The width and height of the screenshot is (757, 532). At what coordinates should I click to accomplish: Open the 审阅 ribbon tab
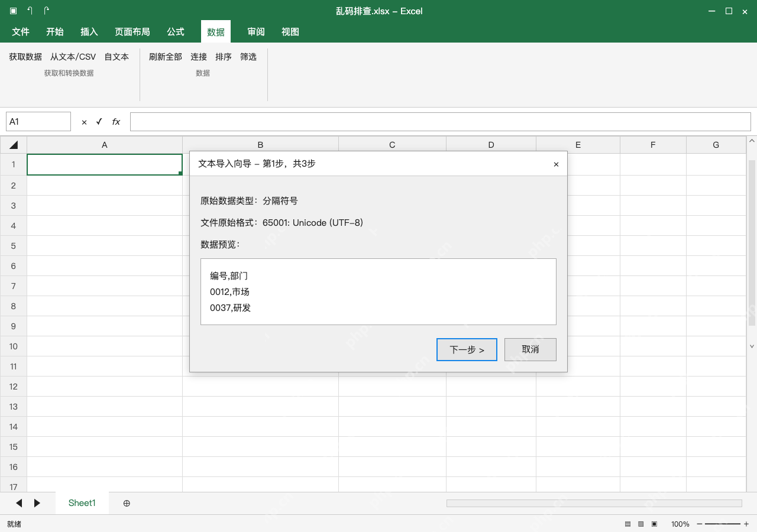click(x=256, y=32)
